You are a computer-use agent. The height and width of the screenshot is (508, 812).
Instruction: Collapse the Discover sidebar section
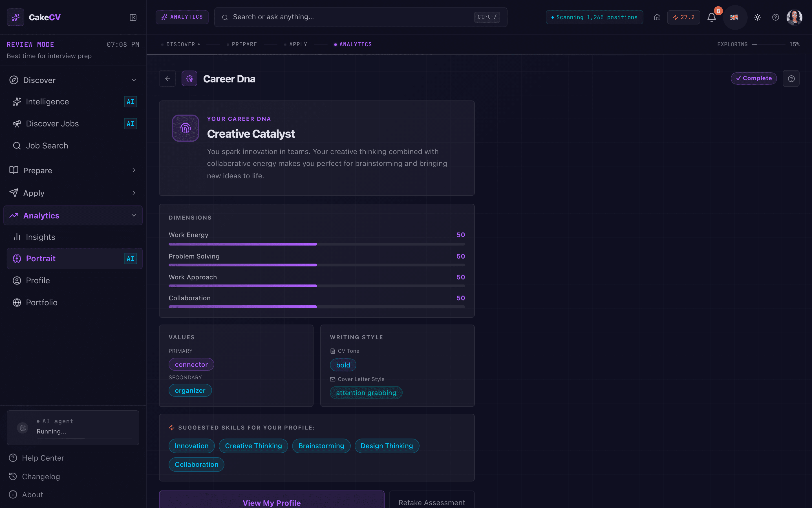tap(73, 80)
